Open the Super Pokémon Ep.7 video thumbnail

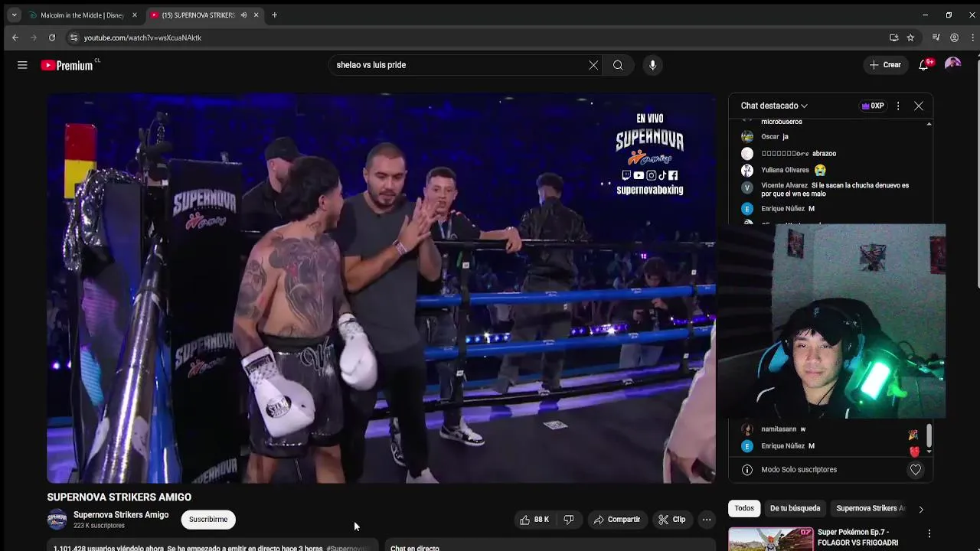tap(771, 540)
